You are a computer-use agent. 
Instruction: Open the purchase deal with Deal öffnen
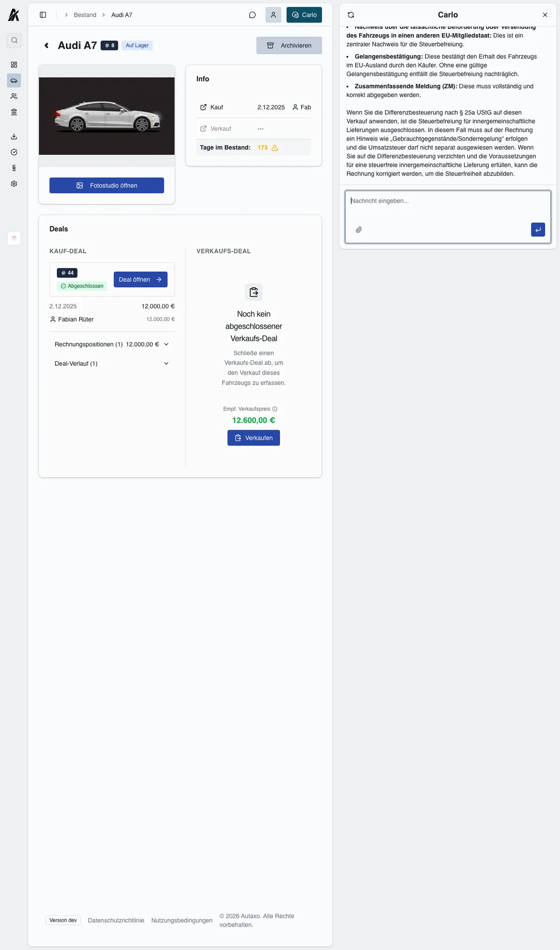point(140,279)
